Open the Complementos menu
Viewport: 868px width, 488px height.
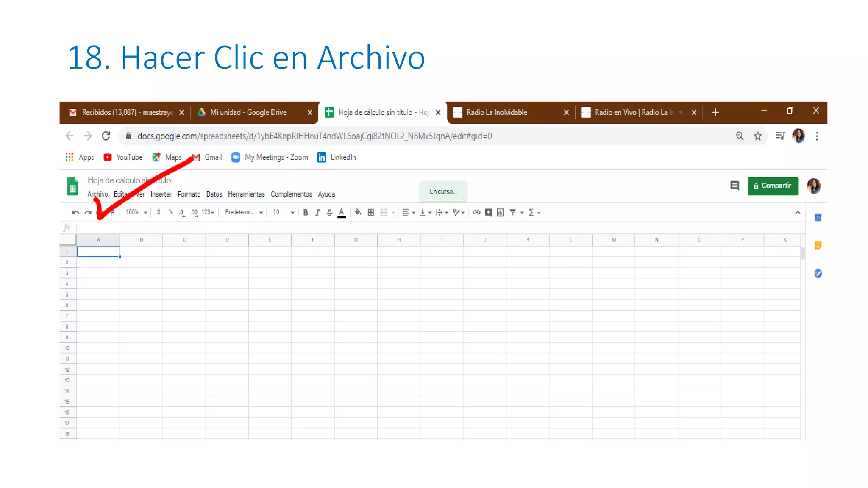291,194
